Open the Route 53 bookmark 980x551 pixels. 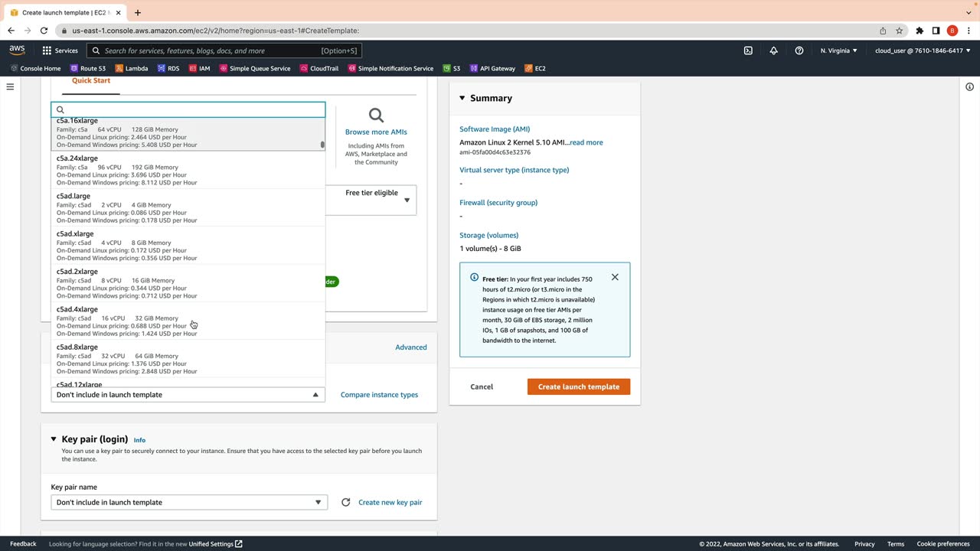click(88, 68)
